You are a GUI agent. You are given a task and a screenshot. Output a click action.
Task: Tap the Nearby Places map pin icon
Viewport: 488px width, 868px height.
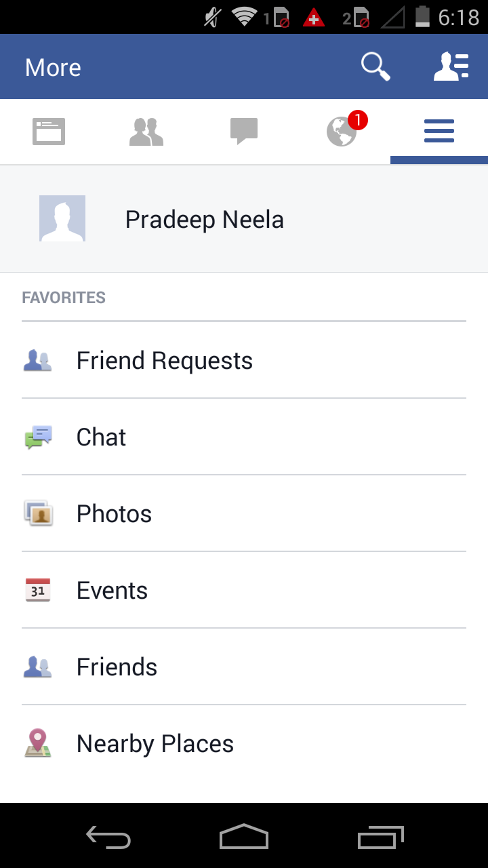point(38,743)
